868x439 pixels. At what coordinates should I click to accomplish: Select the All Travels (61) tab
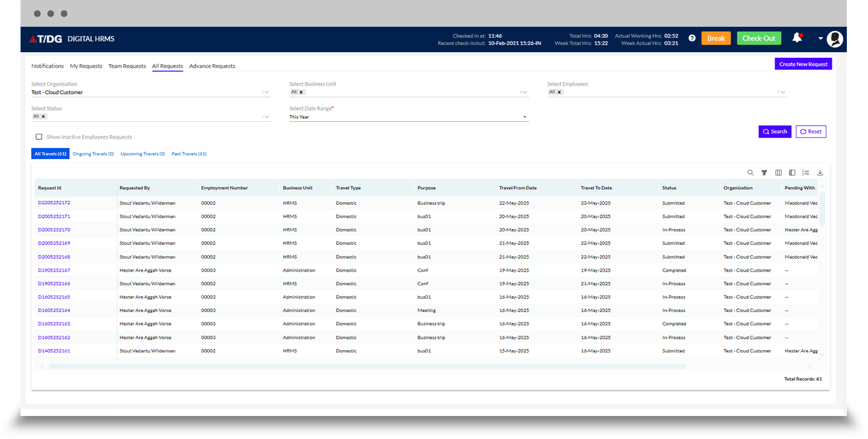click(50, 154)
